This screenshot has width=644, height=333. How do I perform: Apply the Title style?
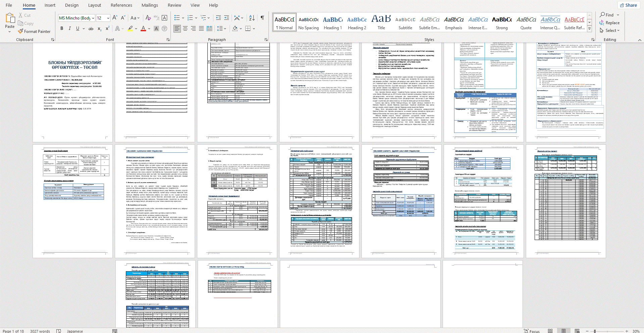coord(381,23)
